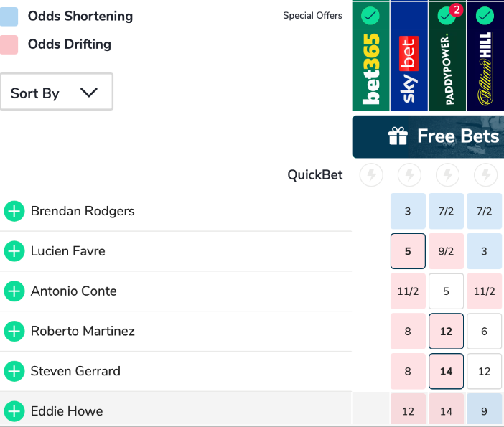Toggle the special offers checkmark above William Hill
504x427 pixels.
tap(485, 15)
